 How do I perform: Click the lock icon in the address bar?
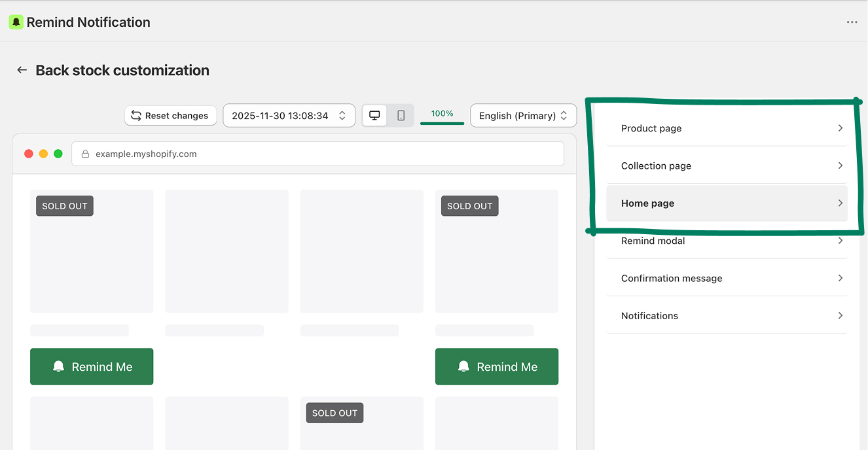[x=85, y=154]
